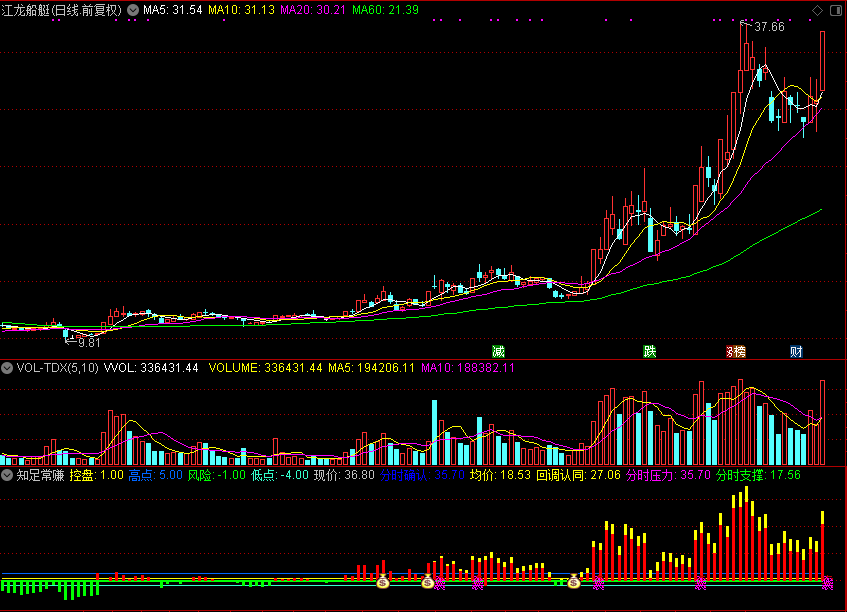Click the 高点: 5.00 value

(156, 475)
